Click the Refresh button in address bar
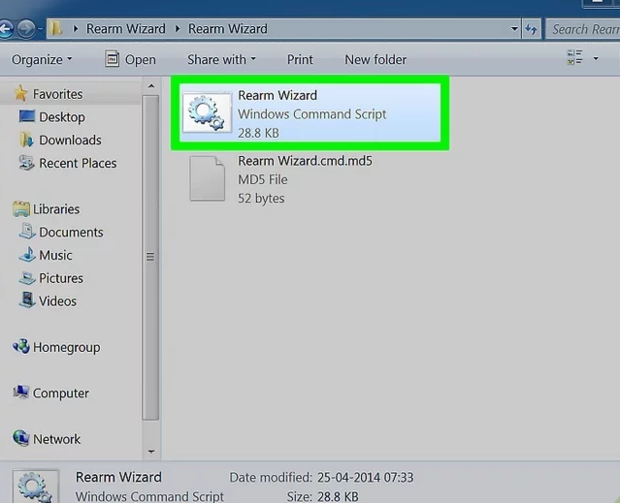Screen dimensions: 620x503 pos(531,29)
